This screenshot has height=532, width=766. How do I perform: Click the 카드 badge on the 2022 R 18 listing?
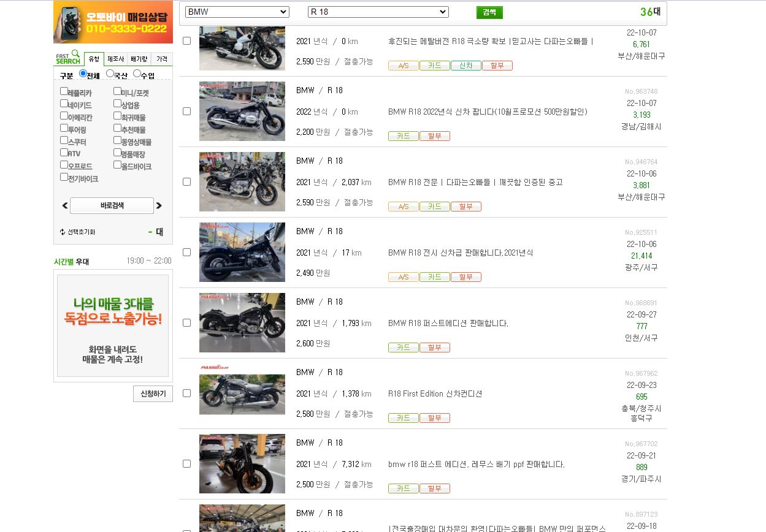tap(404, 136)
